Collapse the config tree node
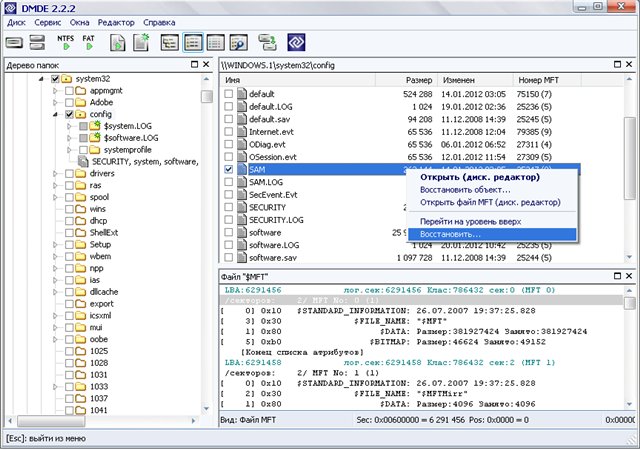Image resolution: width=640 pixels, height=450 pixels. click(x=55, y=114)
